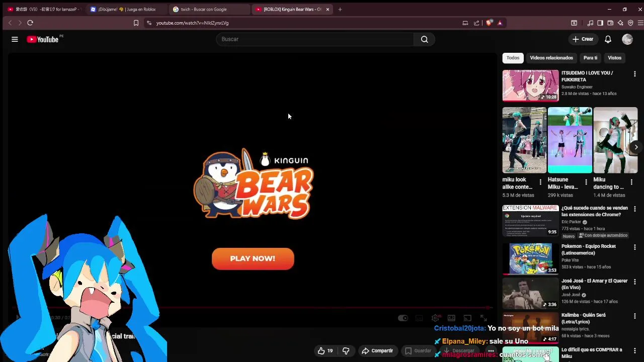Select the 'Todos' filter chip
This screenshot has height=362, width=644.
[513, 58]
